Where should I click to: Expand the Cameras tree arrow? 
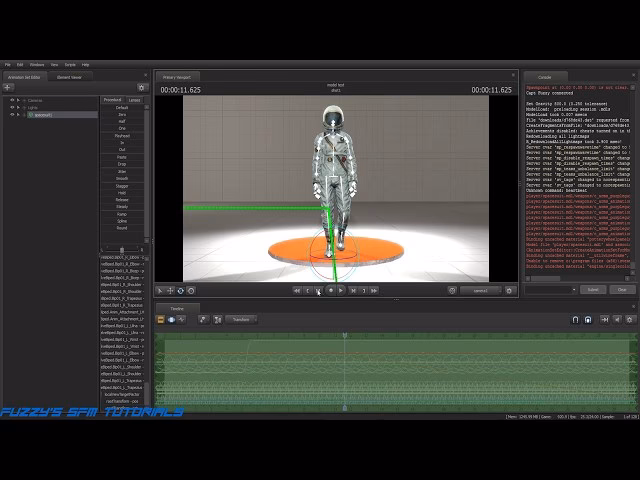(18, 100)
